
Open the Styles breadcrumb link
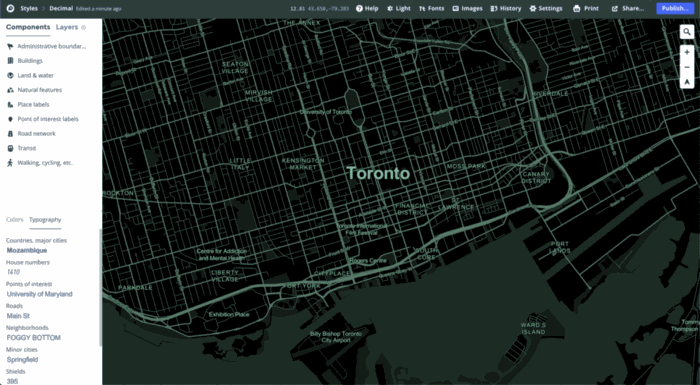tap(29, 8)
